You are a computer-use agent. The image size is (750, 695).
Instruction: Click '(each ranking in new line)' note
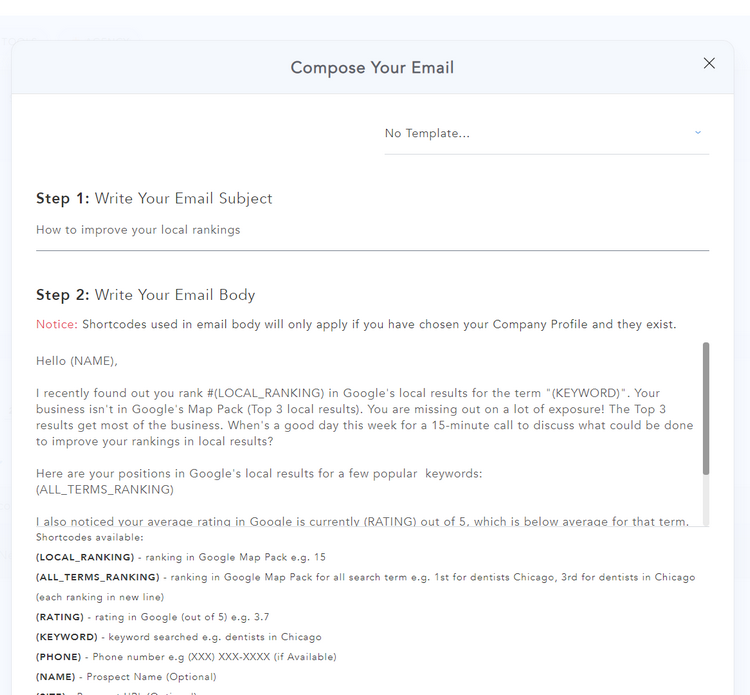click(x=100, y=597)
